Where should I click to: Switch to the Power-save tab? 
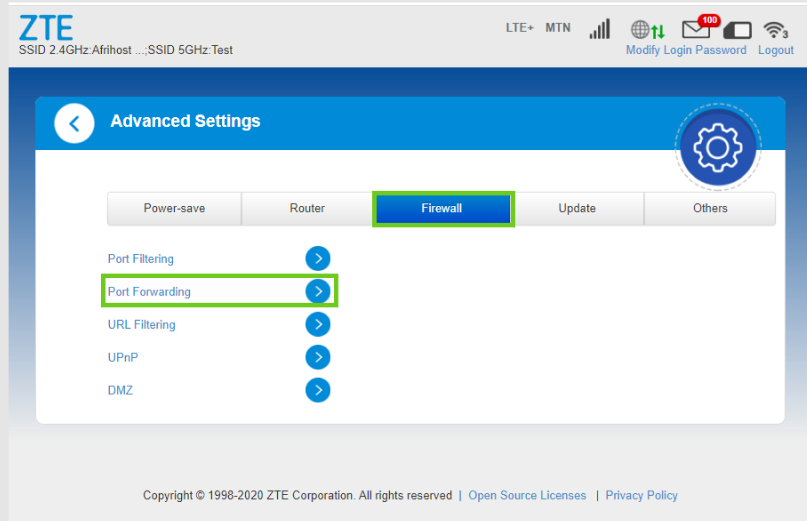point(174,209)
